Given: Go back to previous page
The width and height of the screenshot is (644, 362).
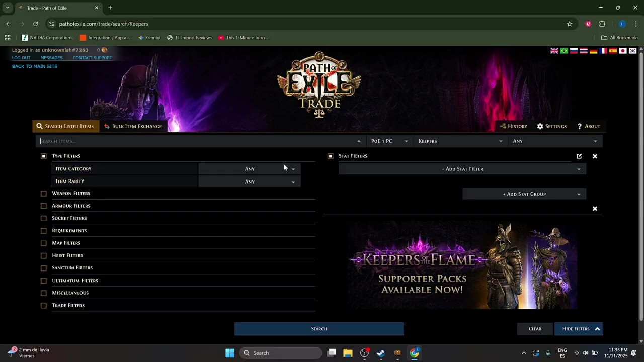Looking at the screenshot, I should 8,24.
